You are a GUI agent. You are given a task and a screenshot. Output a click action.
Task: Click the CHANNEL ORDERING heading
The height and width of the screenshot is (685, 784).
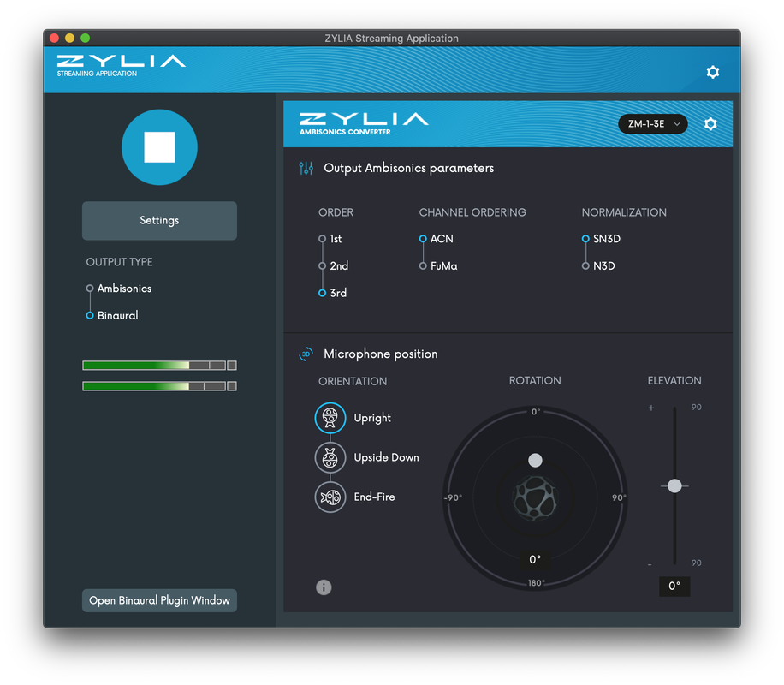472,212
